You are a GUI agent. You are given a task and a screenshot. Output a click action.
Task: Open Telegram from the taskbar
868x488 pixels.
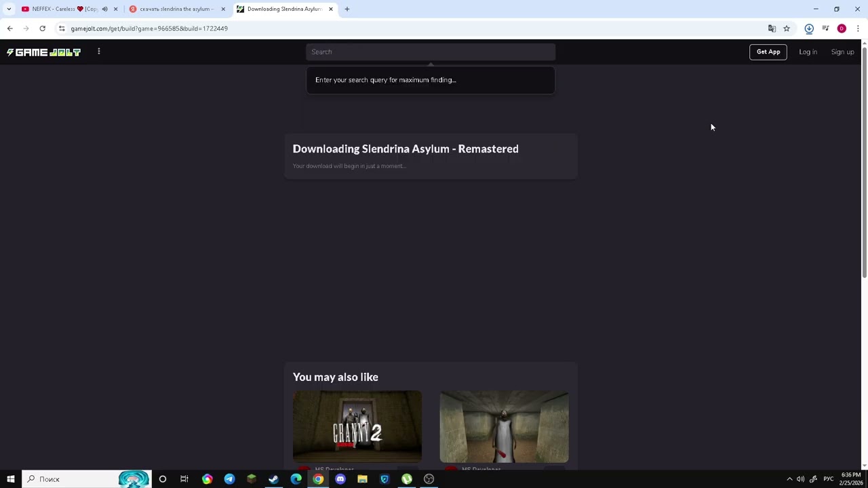(x=229, y=479)
